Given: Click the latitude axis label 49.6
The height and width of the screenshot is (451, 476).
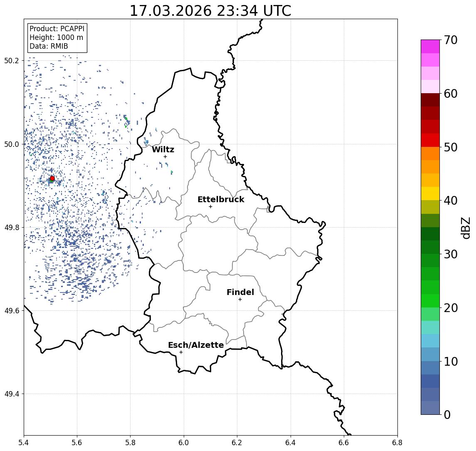Looking at the screenshot, I should (x=11, y=311).
